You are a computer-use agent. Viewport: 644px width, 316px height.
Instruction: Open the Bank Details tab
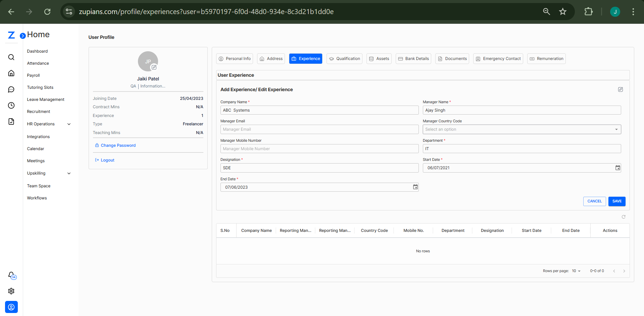tap(413, 59)
